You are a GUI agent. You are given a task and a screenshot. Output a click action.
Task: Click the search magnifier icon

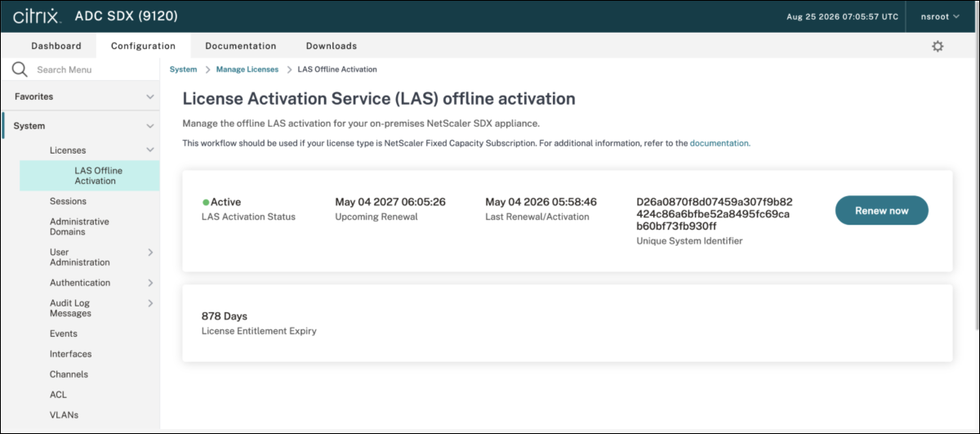point(20,69)
